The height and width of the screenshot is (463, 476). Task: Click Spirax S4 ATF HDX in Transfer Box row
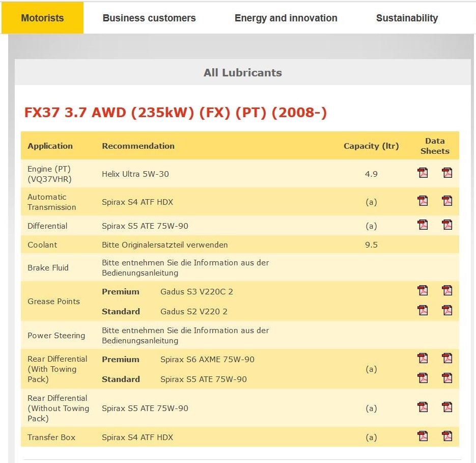[x=137, y=437]
